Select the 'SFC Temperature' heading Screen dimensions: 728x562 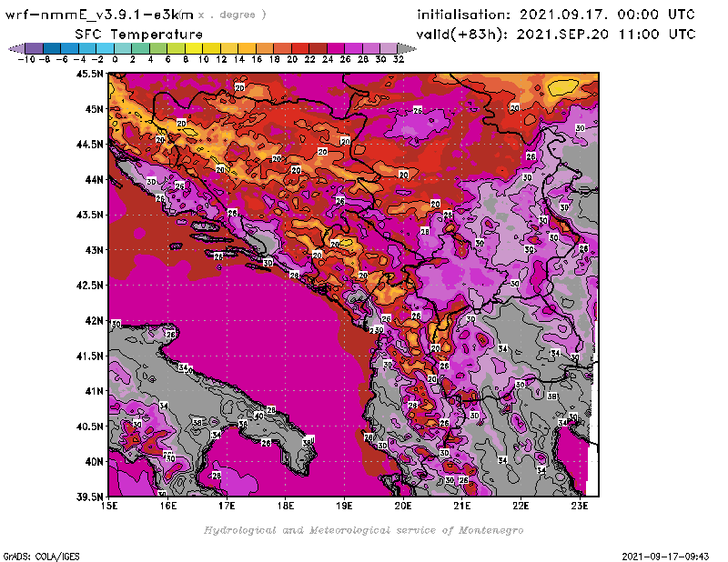tap(139, 35)
